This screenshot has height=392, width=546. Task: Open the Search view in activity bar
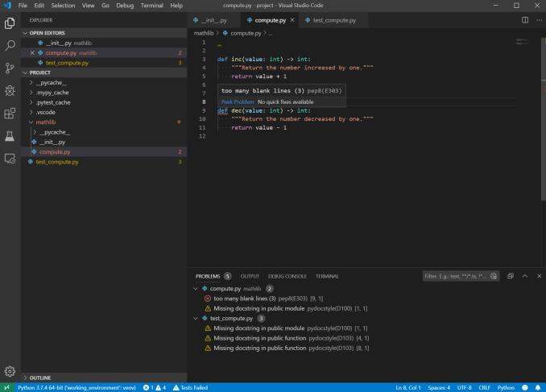coord(10,45)
